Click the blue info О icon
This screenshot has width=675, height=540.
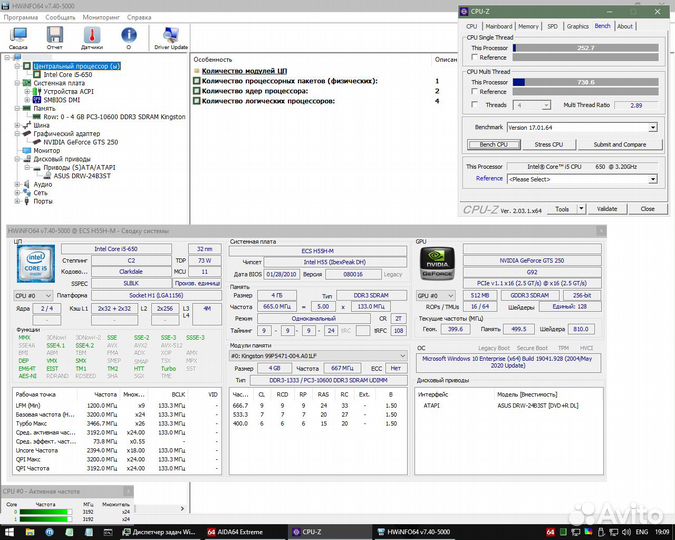(129, 38)
